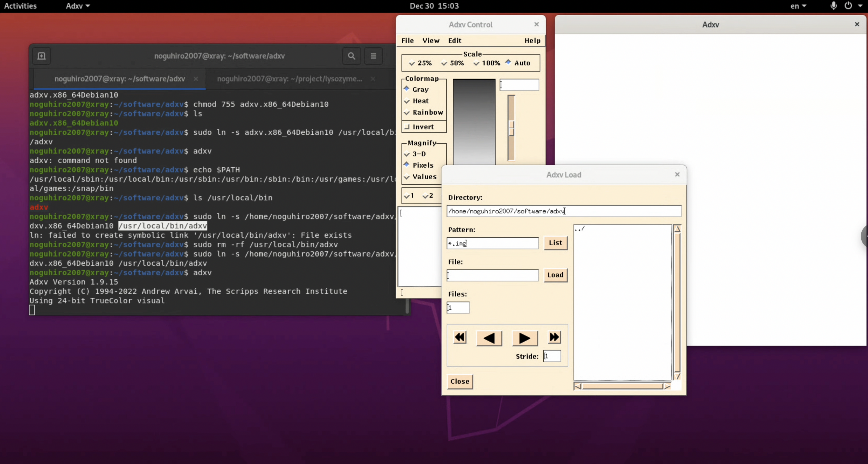Viewport: 868px width, 464px height.
Task: Switch to the project/lysozyme terminal tab
Action: (x=290, y=79)
